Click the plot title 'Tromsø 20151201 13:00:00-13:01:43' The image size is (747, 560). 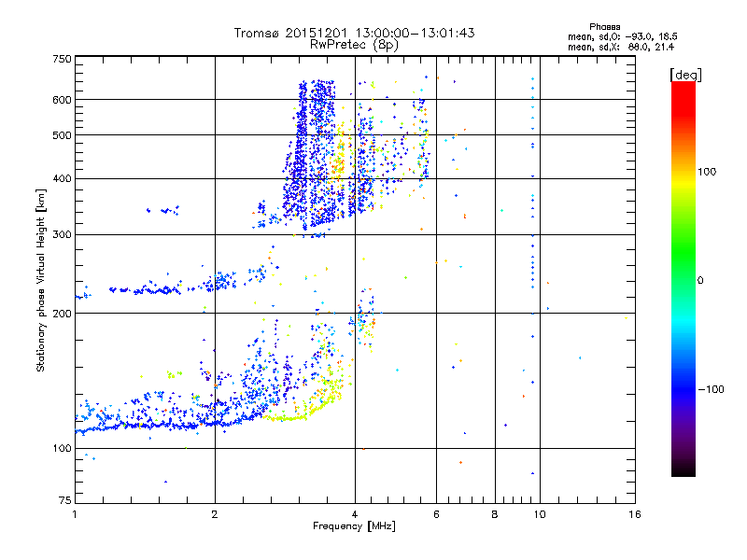pos(354,33)
